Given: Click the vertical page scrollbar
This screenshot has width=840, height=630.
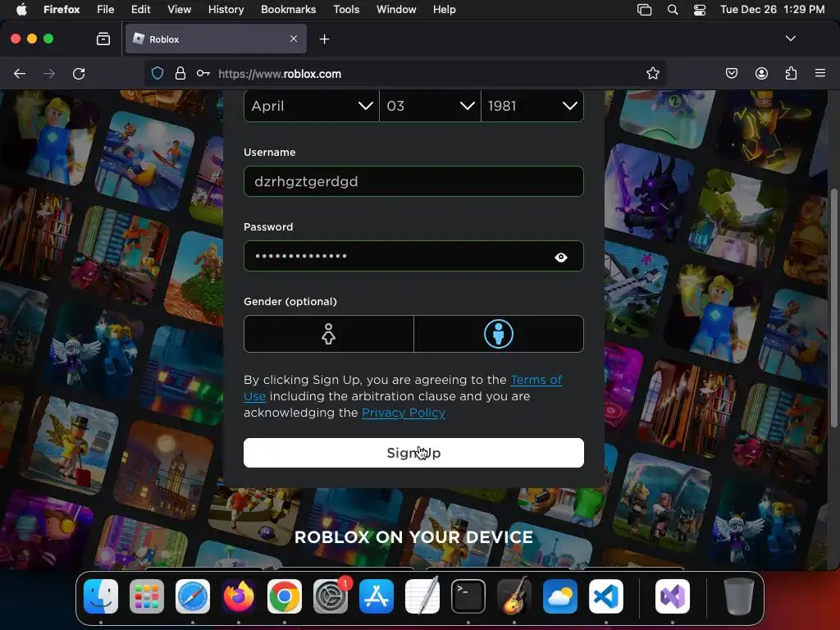Looking at the screenshot, I should pyautogui.click(x=833, y=308).
